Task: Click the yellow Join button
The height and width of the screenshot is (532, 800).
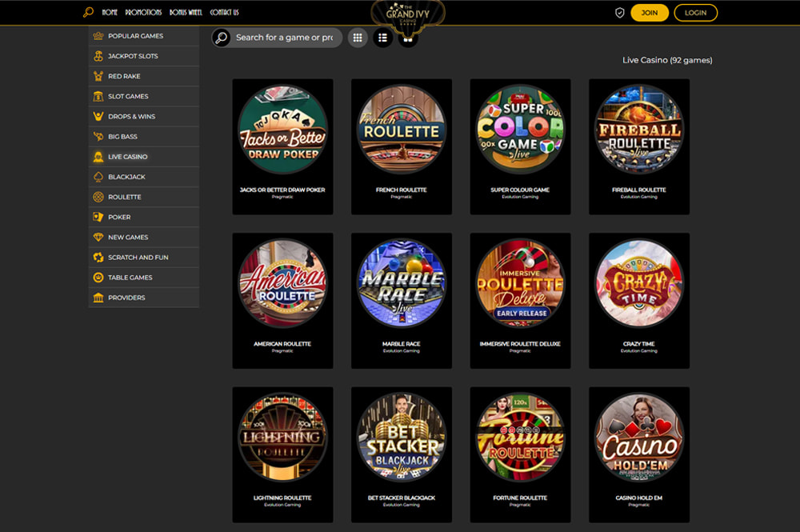Action: (x=650, y=13)
